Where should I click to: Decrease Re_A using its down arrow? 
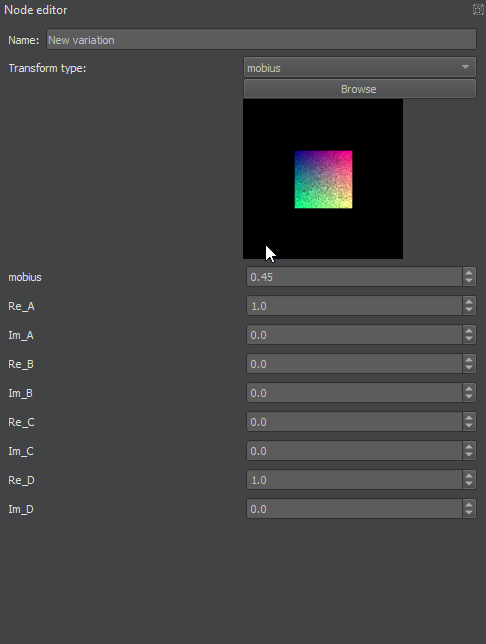click(469, 310)
